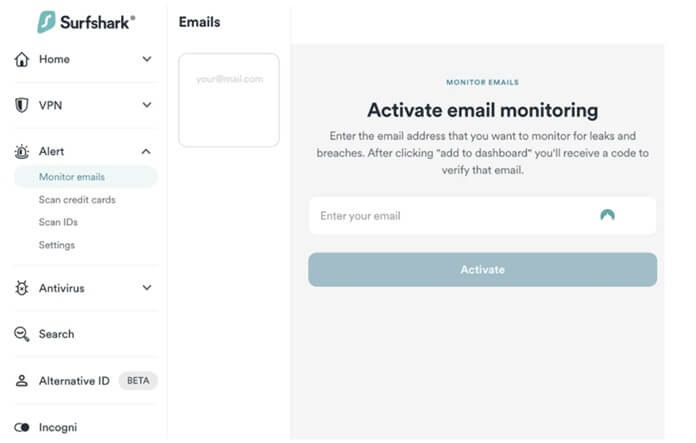Image resolution: width=696 pixels, height=443 pixels.
Task: Toggle the Incogni switch icon
Action: click(x=21, y=427)
